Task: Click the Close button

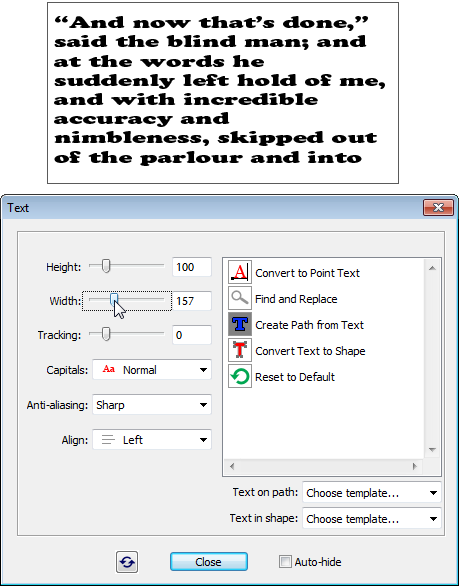Action: click(208, 562)
